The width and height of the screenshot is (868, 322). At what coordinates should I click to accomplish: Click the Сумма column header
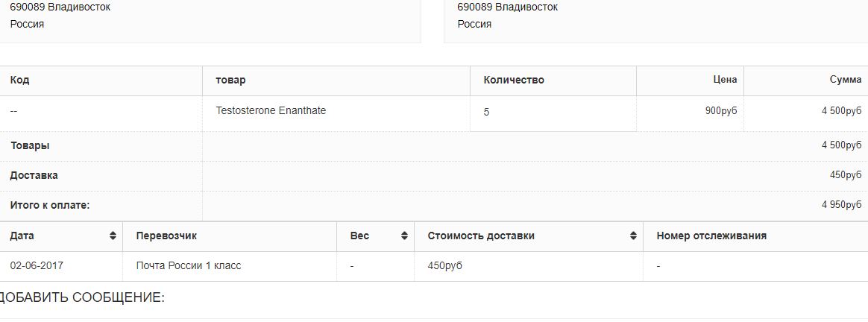tap(845, 80)
